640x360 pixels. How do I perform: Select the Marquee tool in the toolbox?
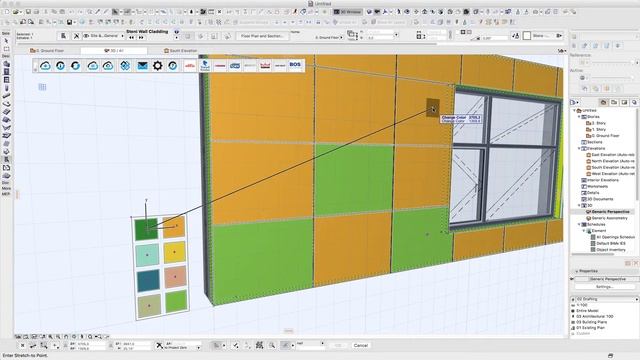[x=6, y=49]
